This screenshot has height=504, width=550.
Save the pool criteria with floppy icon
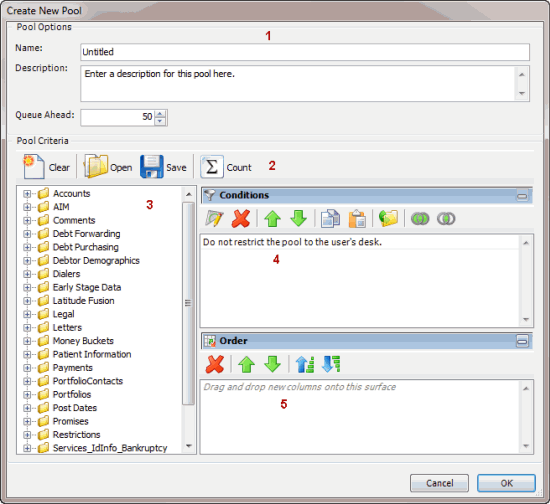152,167
